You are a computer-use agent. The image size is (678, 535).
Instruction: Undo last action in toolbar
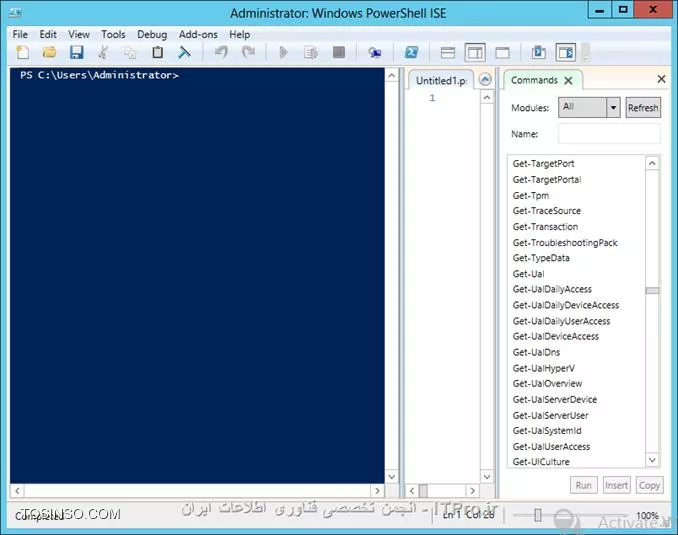coord(221,52)
